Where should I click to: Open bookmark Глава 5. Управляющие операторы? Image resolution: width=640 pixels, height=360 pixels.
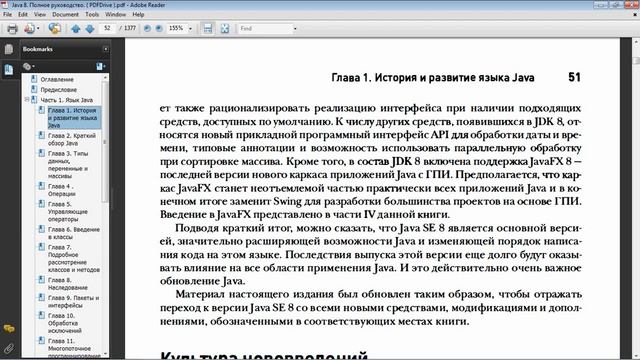[68, 211]
